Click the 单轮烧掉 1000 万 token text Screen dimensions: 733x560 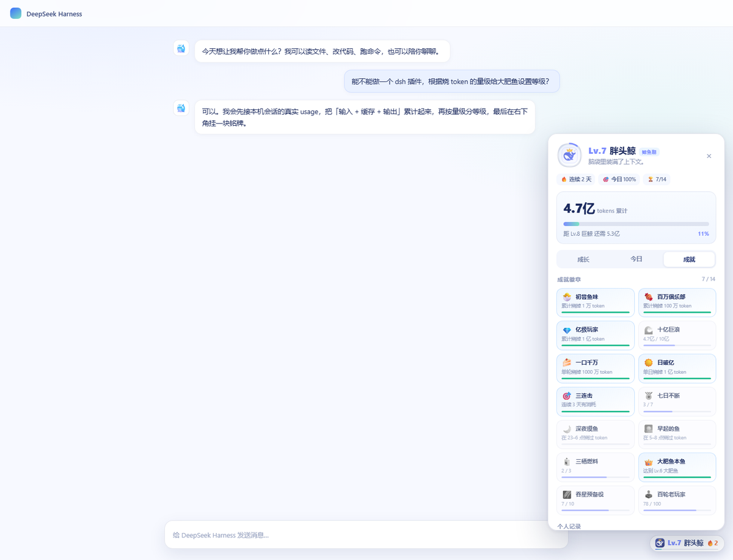tap(587, 372)
